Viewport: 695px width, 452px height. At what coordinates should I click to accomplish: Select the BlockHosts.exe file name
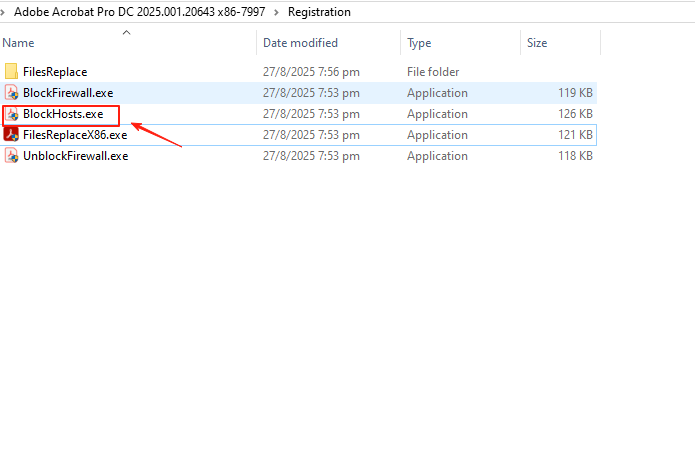click(x=63, y=114)
